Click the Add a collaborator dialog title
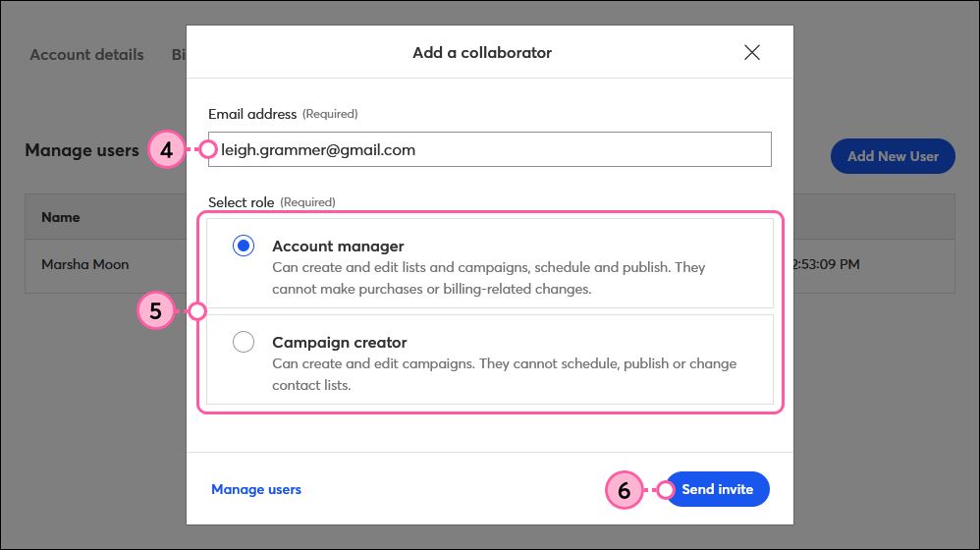Image resolution: width=980 pixels, height=550 pixels. 482,52
